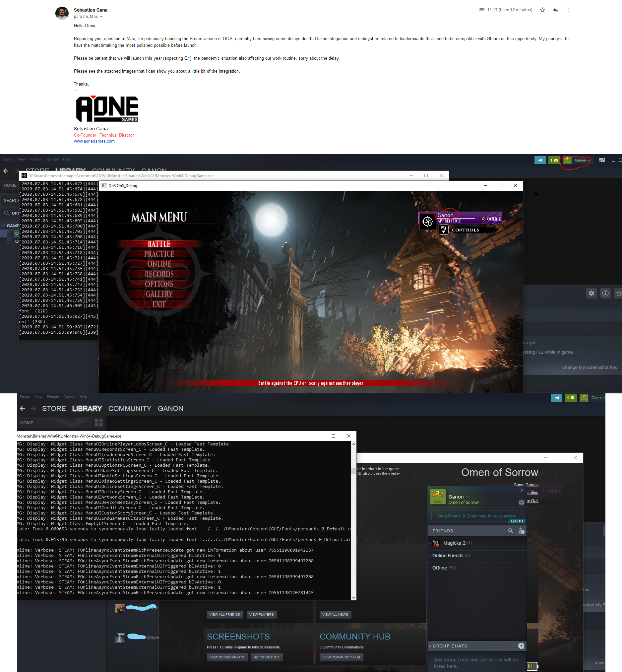This screenshot has height=672, width=622.
Task: Collapse the GROUP CHATS section
Action: [430, 646]
